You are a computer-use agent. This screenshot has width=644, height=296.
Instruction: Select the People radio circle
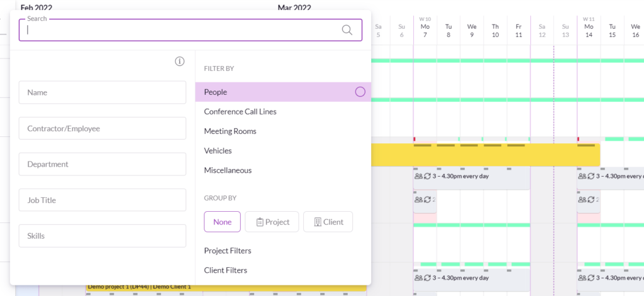[x=360, y=92]
